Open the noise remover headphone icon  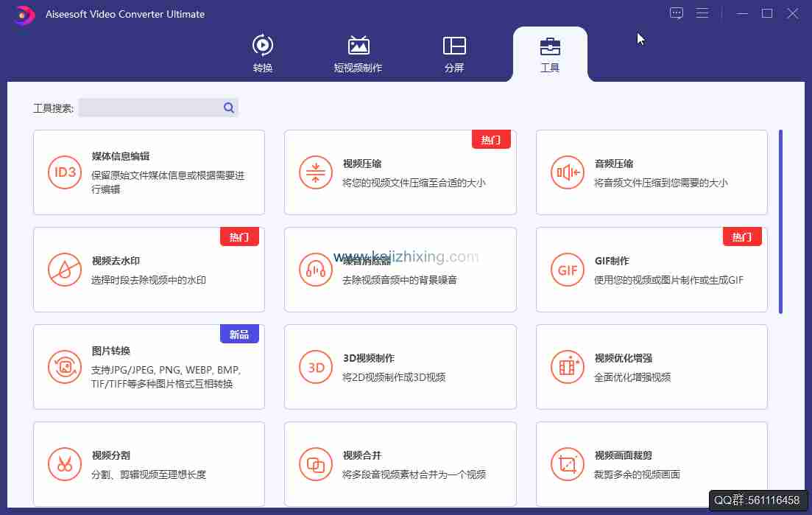coord(316,270)
